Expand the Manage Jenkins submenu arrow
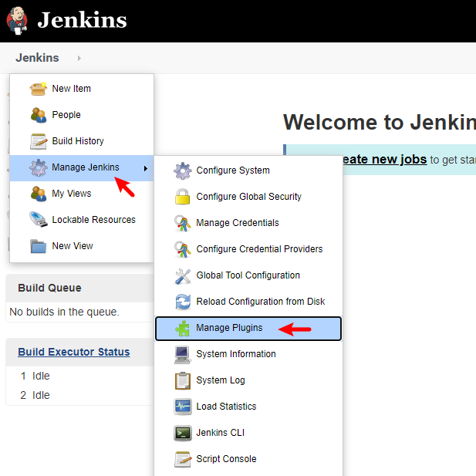The width and height of the screenshot is (476, 476). (146, 168)
